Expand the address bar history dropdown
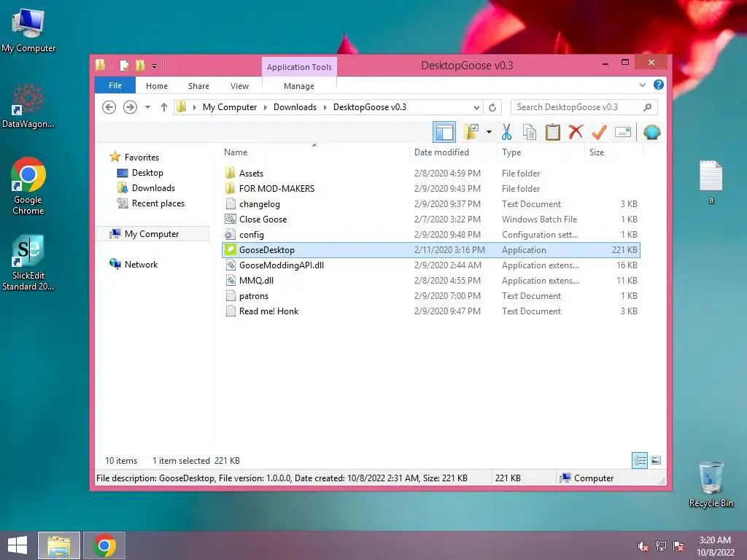Image resolution: width=747 pixels, height=560 pixels. tap(476, 108)
